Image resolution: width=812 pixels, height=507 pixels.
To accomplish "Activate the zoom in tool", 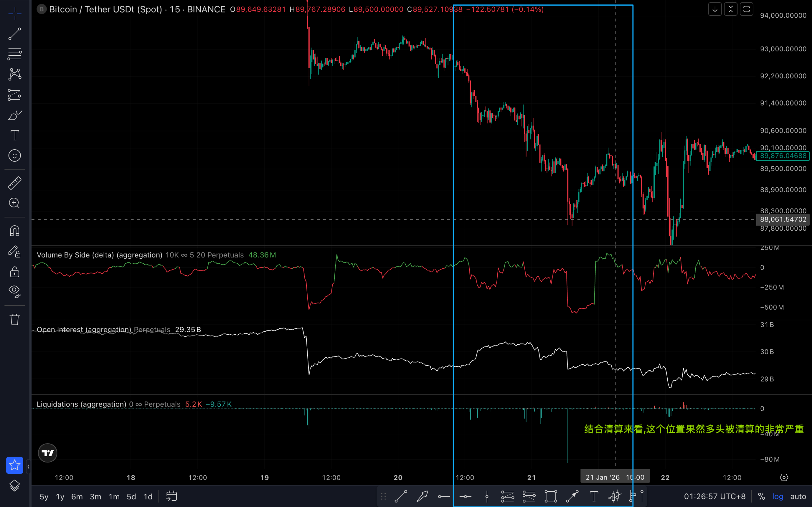I will [x=14, y=203].
